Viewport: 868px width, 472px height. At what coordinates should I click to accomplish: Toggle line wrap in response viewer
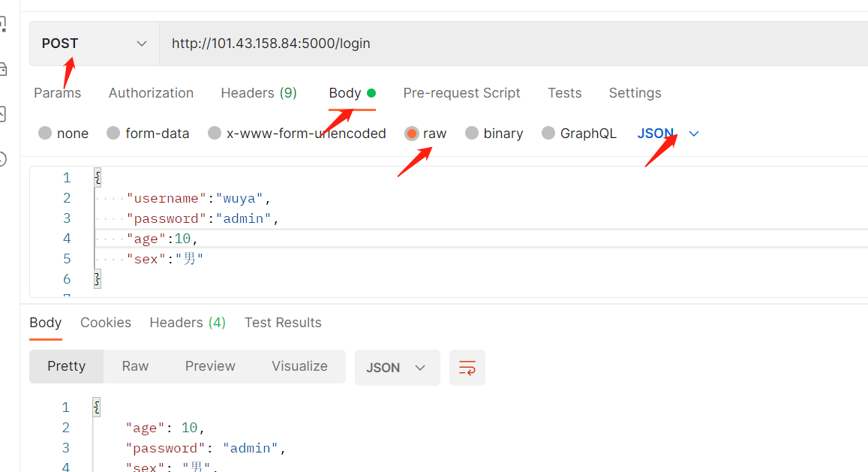coord(467,368)
